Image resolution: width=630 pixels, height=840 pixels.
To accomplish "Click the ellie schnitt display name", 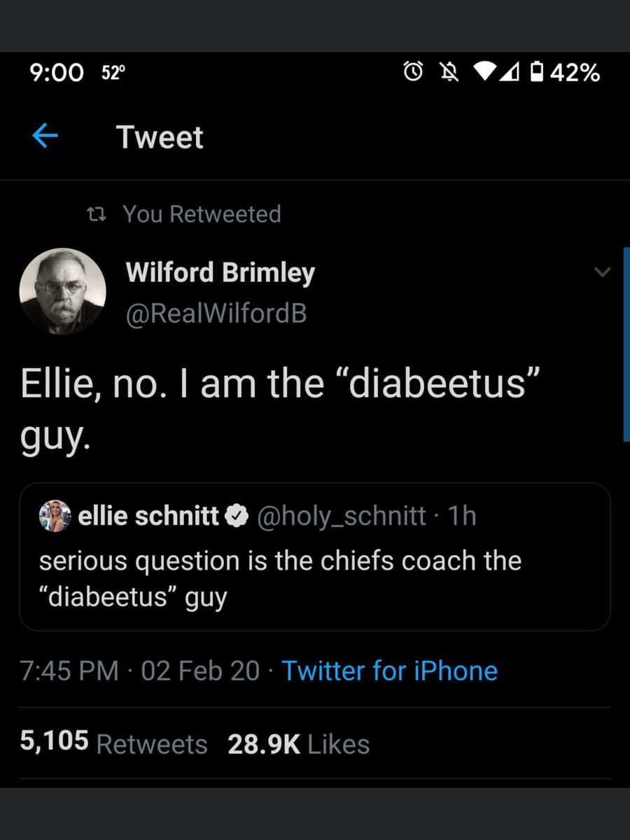I will [x=148, y=517].
